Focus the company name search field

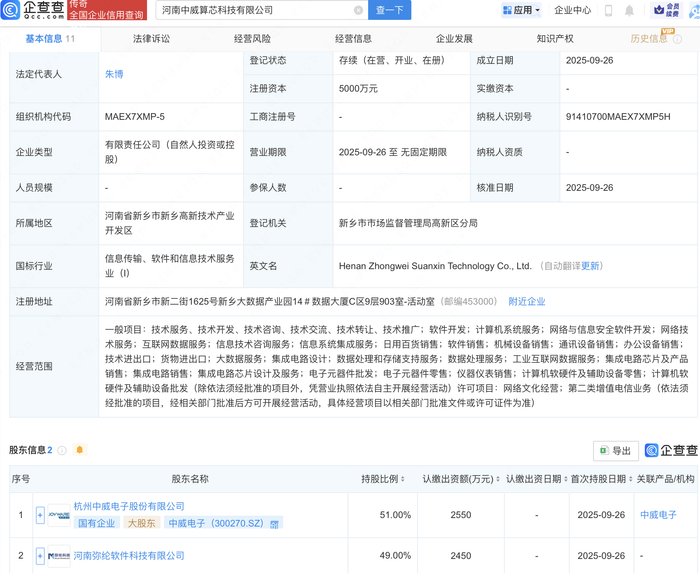[255, 10]
